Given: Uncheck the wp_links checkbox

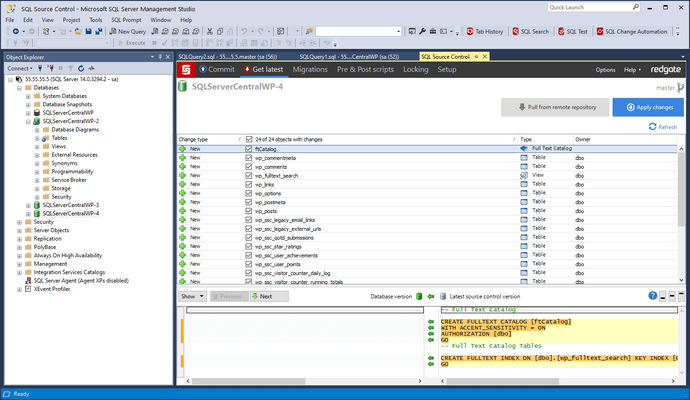Looking at the screenshot, I should (249, 184).
